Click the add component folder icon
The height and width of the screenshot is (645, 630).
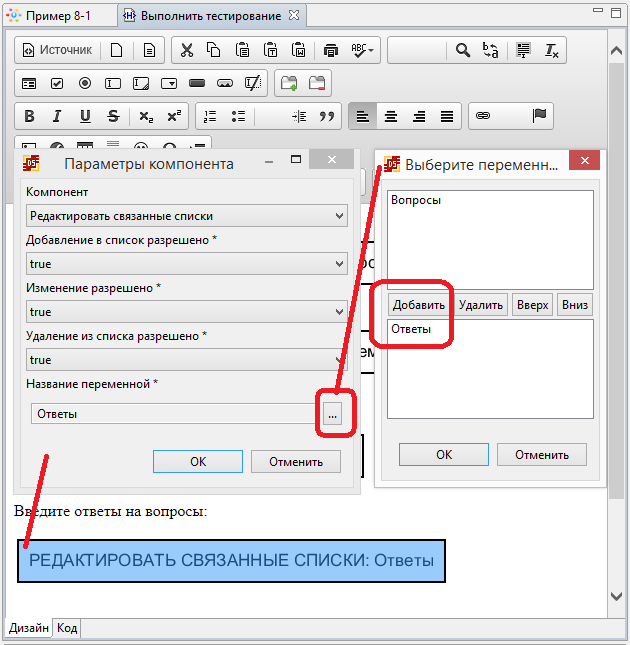(289, 84)
